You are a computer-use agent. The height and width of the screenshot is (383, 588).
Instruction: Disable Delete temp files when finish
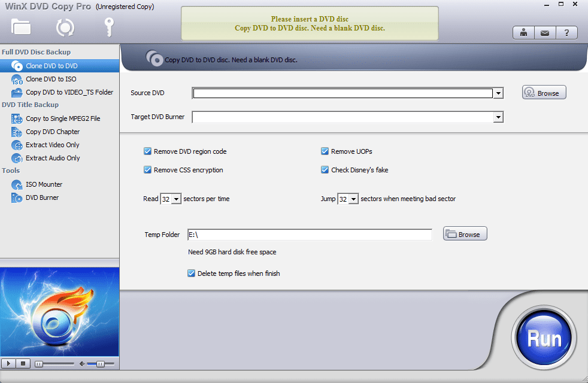point(191,273)
